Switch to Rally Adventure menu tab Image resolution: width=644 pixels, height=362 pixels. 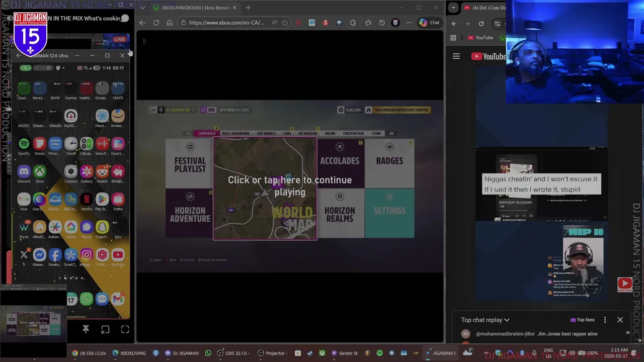(x=235, y=133)
